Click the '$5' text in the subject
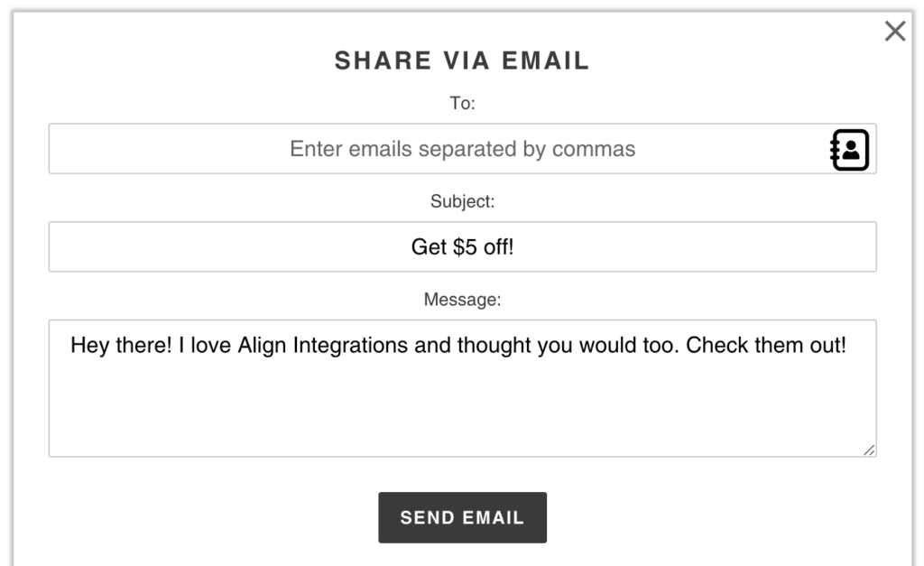Screen dimensions: 924x566 465,247
